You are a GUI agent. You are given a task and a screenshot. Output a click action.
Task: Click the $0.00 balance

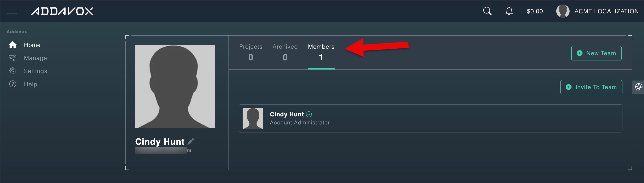tap(535, 11)
